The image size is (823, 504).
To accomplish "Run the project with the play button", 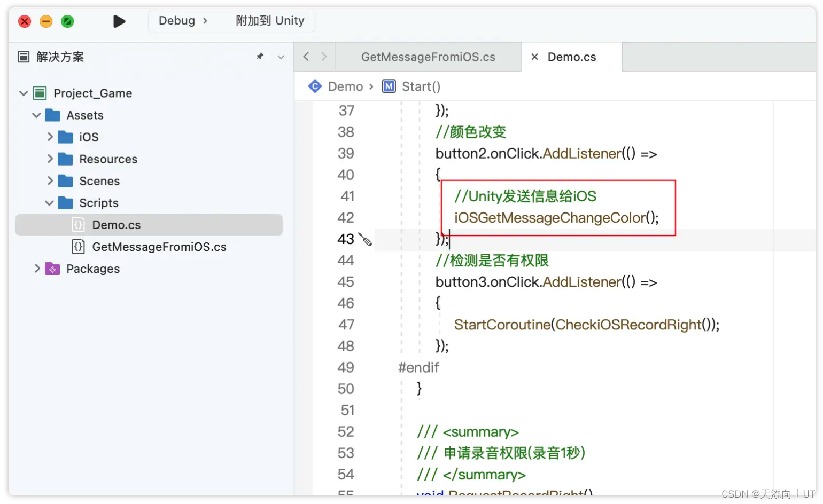I will tap(119, 21).
